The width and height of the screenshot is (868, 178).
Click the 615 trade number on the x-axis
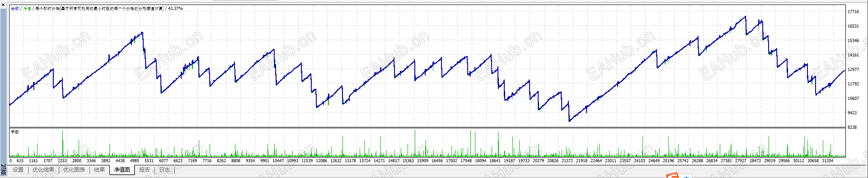pos(20,161)
